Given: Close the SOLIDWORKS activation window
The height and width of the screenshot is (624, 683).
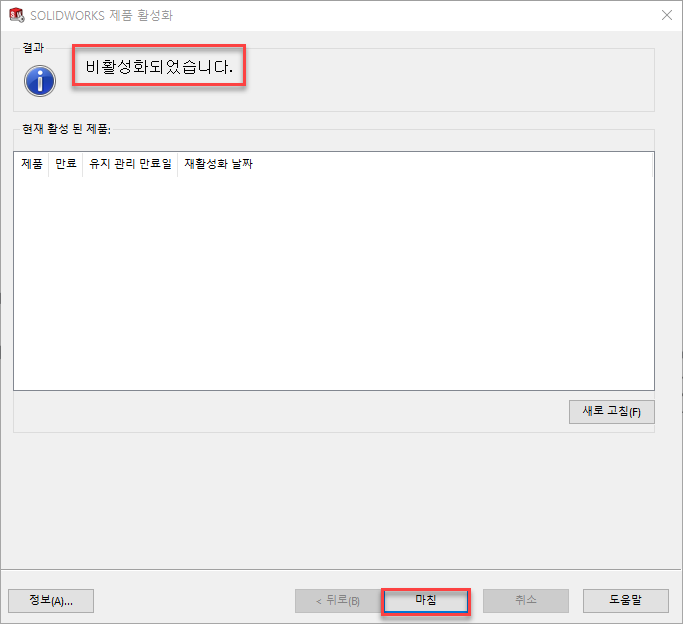Looking at the screenshot, I should coord(666,15).
